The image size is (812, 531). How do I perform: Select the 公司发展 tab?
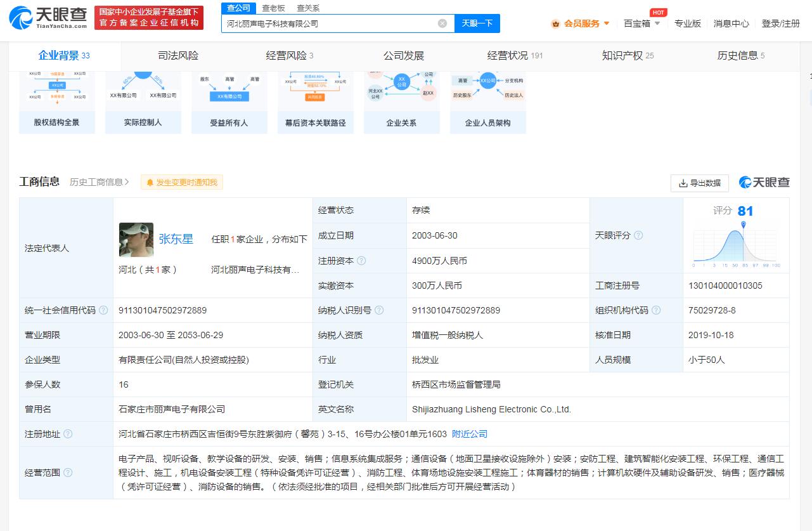pyautogui.click(x=404, y=56)
